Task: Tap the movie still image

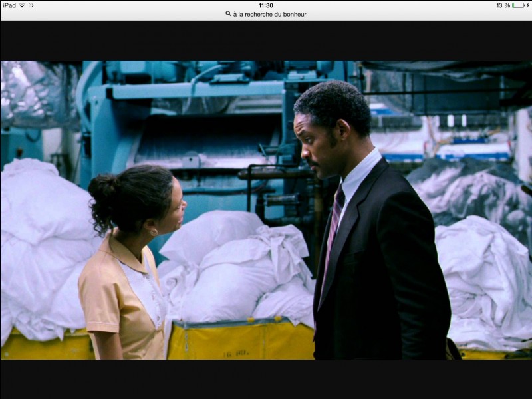Action: click(266, 210)
